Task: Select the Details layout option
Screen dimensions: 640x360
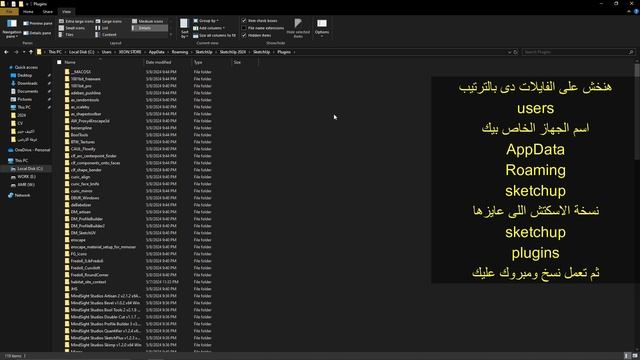Action: coord(149,28)
